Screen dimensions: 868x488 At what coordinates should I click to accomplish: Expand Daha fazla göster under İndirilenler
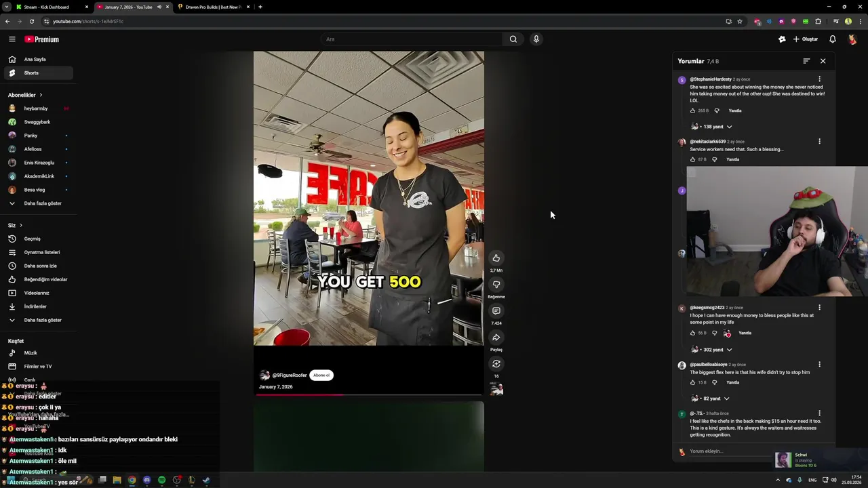[x=39, y=320]
